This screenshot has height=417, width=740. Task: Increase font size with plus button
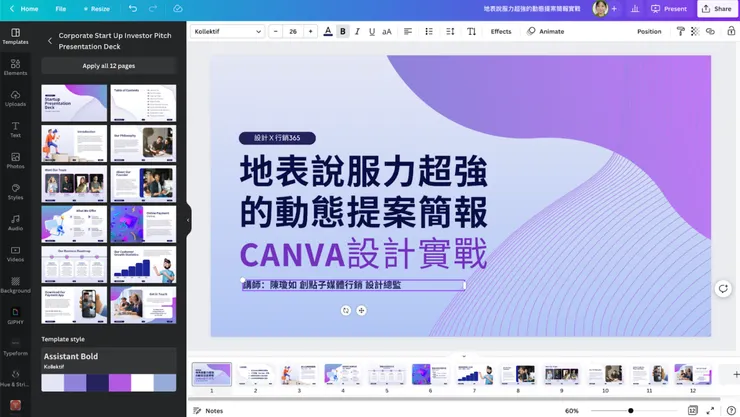click(310, 32)
